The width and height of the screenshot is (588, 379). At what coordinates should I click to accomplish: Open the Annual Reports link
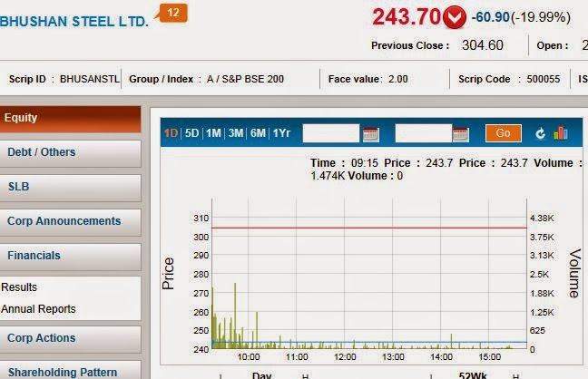(38, 309)
